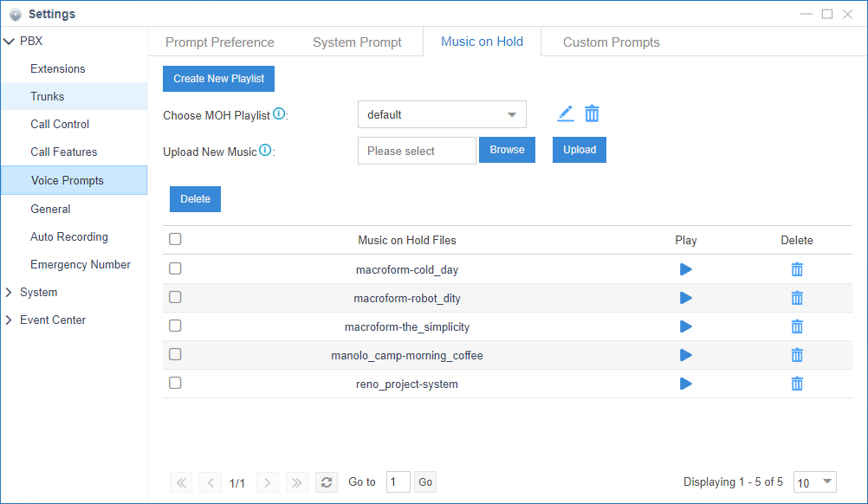Play the macroform-cold_day music file
Viewport: 868px width, 504px height.
685,269
